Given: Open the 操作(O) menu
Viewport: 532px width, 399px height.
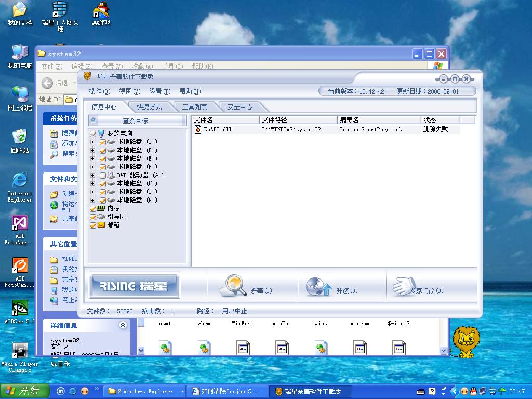Looking at the screenshot, I should click(99, 91).
